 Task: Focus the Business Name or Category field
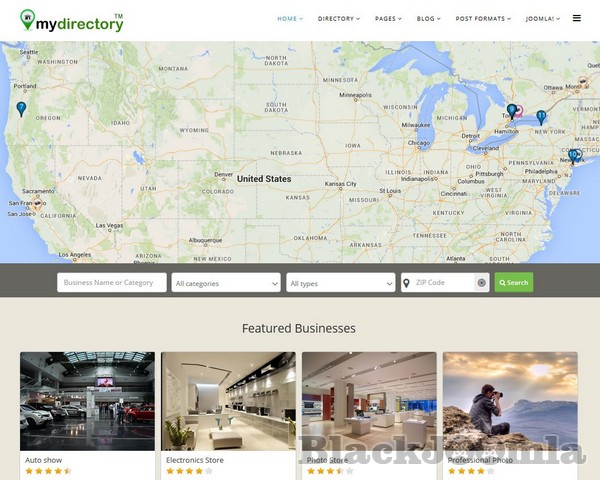click(112, 282)
